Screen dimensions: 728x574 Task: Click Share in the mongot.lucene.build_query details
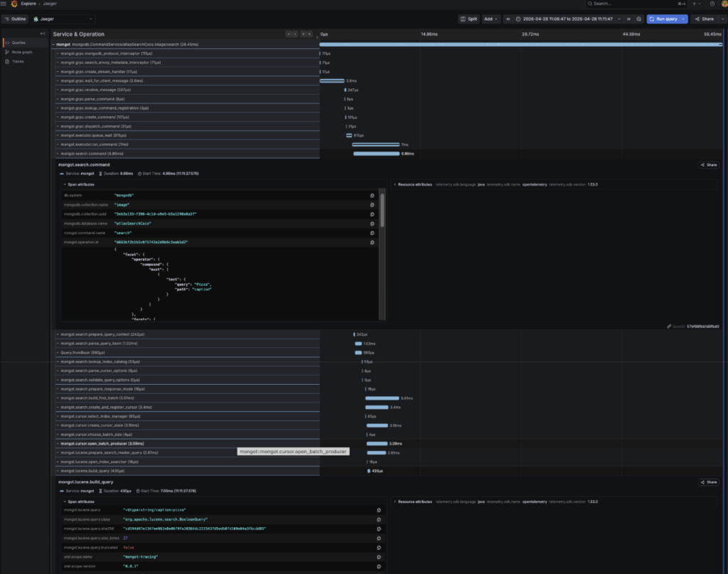(709, 482)
